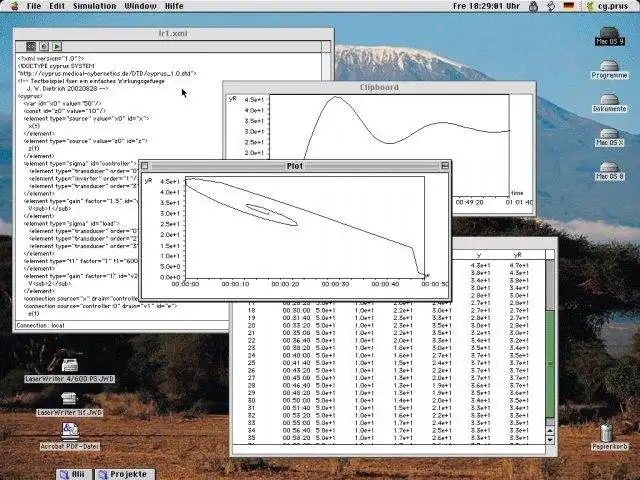Click the Plot window title bar
This screenshot has width=640, height=480.
coord(295,166)
